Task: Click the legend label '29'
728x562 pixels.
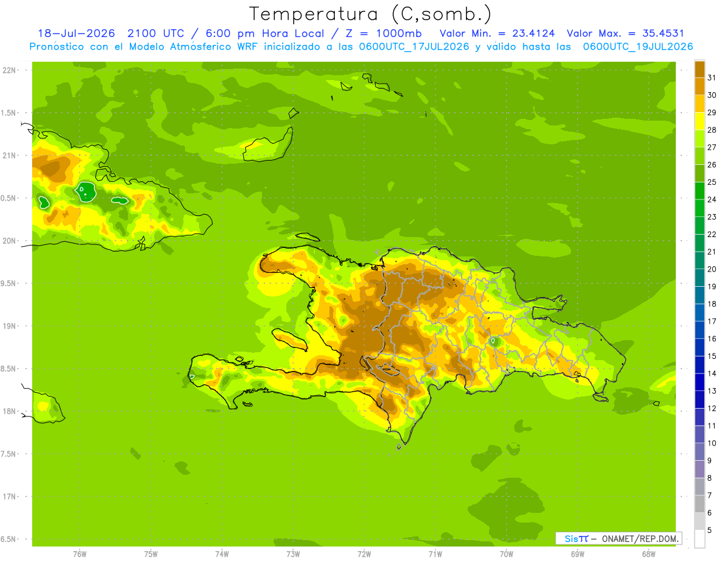Action: click(712, 113)
